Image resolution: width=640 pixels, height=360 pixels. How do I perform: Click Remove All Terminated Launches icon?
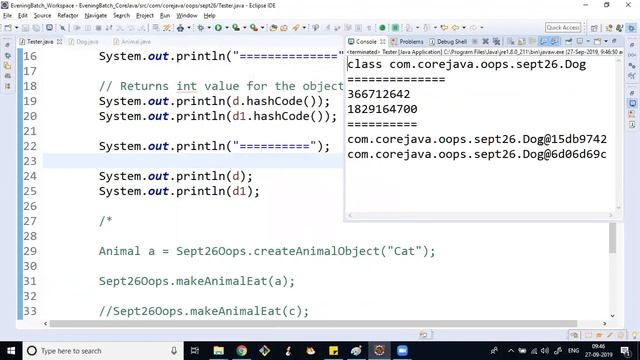point(496,41)
